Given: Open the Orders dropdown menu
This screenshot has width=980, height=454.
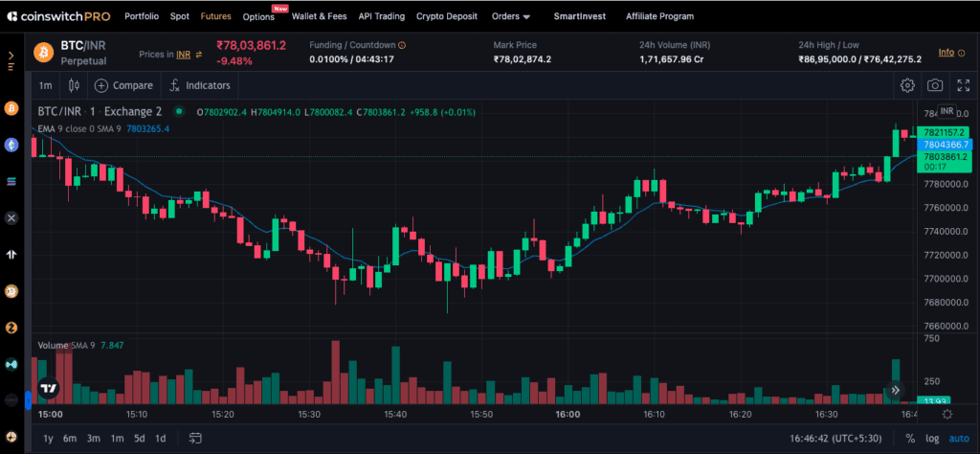Looking at the screenshot, I should click(511, 16).
